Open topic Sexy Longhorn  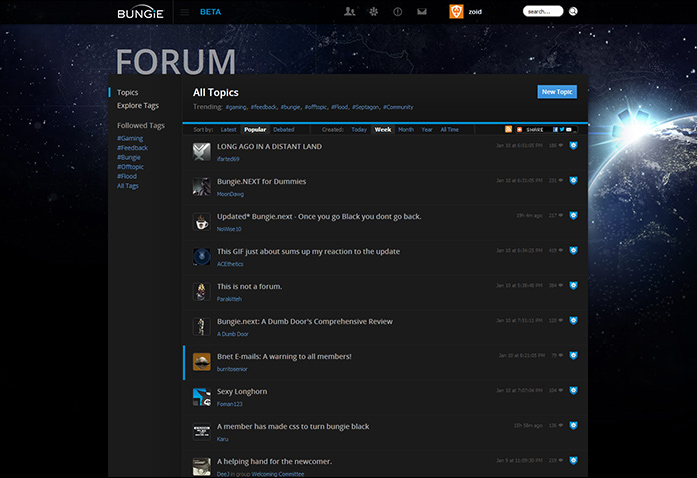click(242, 391)
